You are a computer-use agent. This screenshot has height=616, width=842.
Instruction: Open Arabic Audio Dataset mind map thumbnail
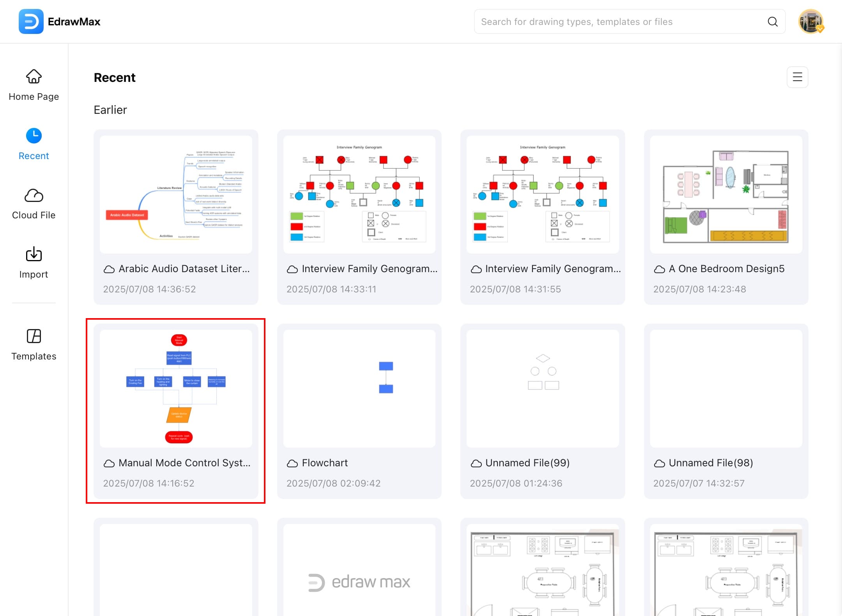176,195
